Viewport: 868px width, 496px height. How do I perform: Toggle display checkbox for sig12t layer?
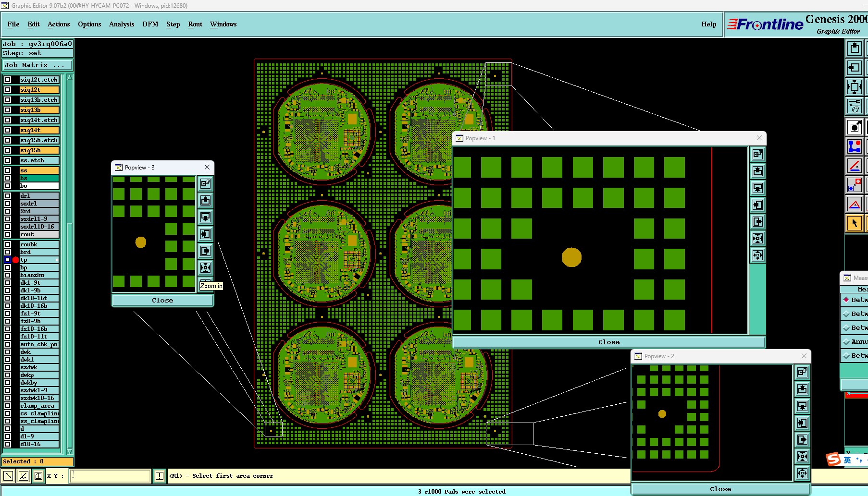(x=8, y=90)
